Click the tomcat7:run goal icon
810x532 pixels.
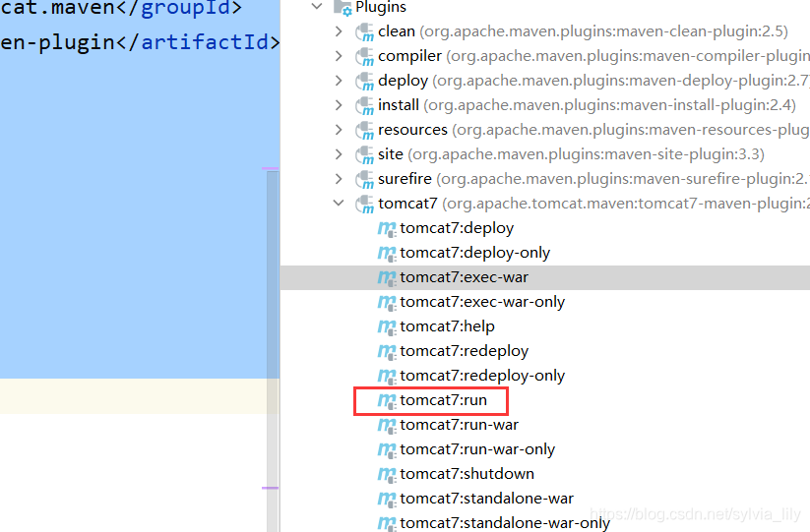pyautogui.click(x=387, y=401)
